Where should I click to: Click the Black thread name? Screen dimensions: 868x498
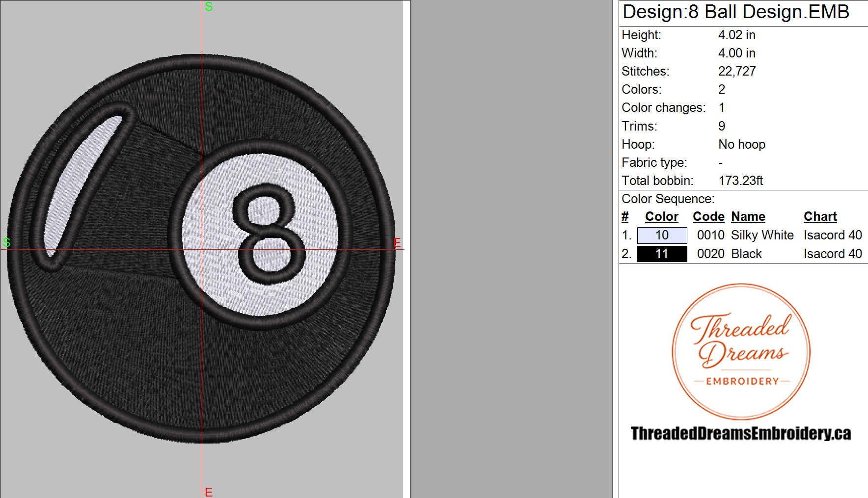746,254
